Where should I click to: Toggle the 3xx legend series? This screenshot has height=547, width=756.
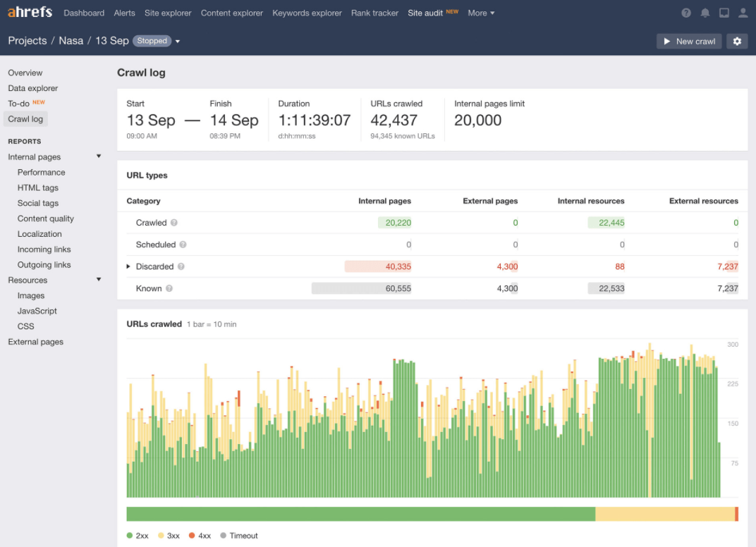tap(171, 536)
